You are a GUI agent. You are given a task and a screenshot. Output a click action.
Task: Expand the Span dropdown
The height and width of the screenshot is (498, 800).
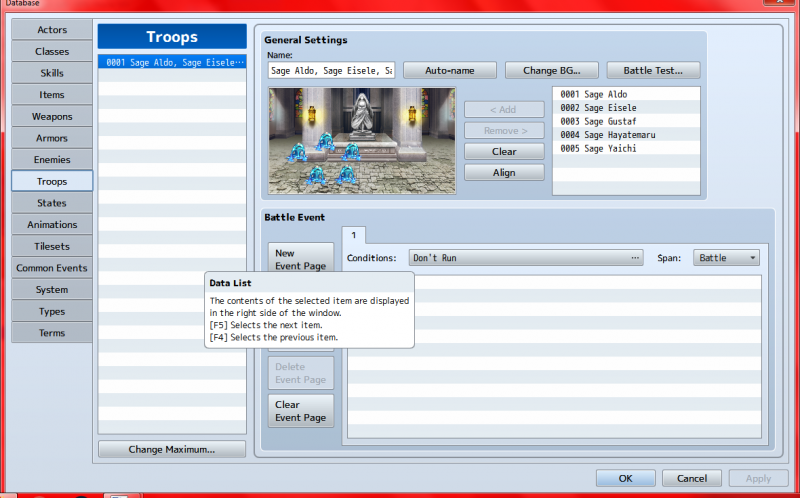726,258
